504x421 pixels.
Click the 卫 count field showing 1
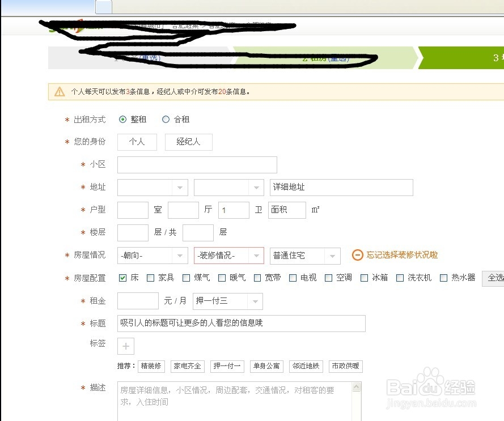coord(234,210)
